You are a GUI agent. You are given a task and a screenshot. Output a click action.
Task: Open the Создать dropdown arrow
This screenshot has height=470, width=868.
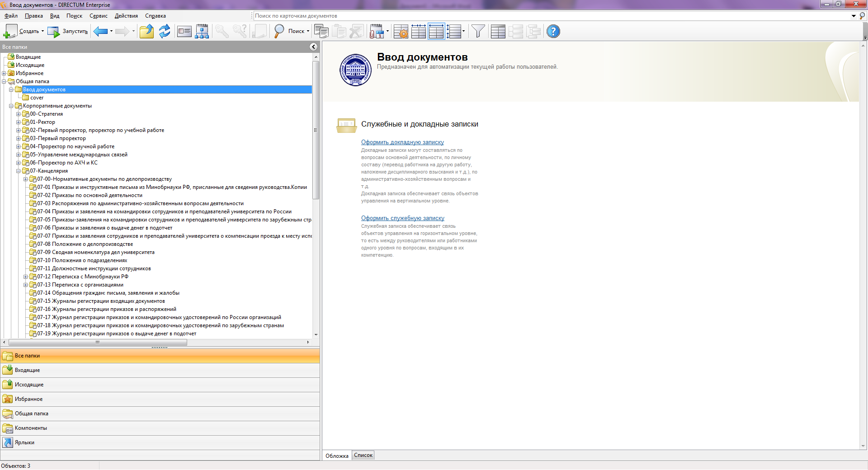coord(42,31)
